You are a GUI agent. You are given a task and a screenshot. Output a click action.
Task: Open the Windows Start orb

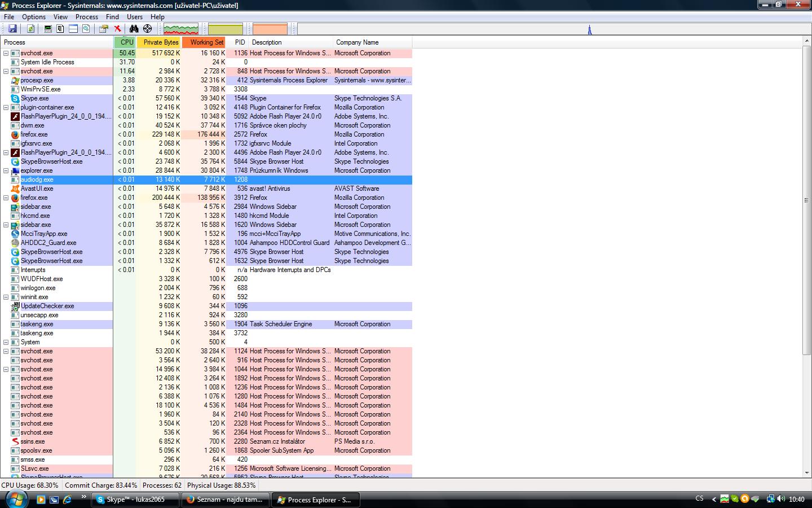coord(16,499)
